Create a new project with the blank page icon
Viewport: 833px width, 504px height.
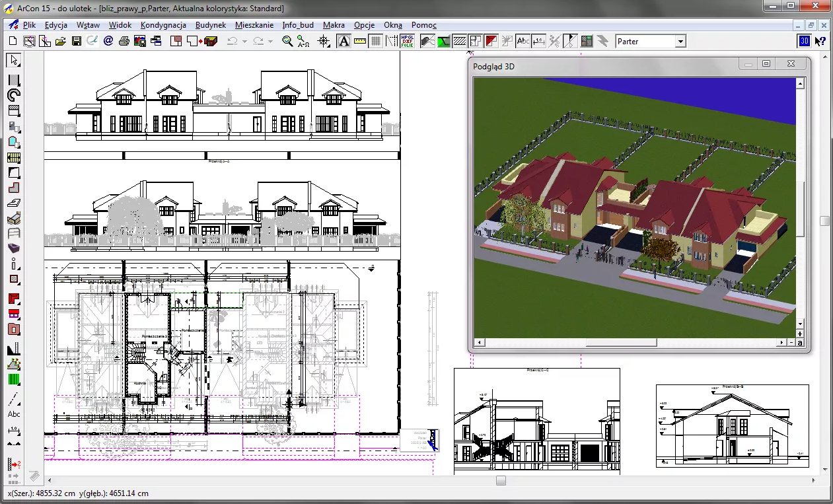click(x=13, y=41)
